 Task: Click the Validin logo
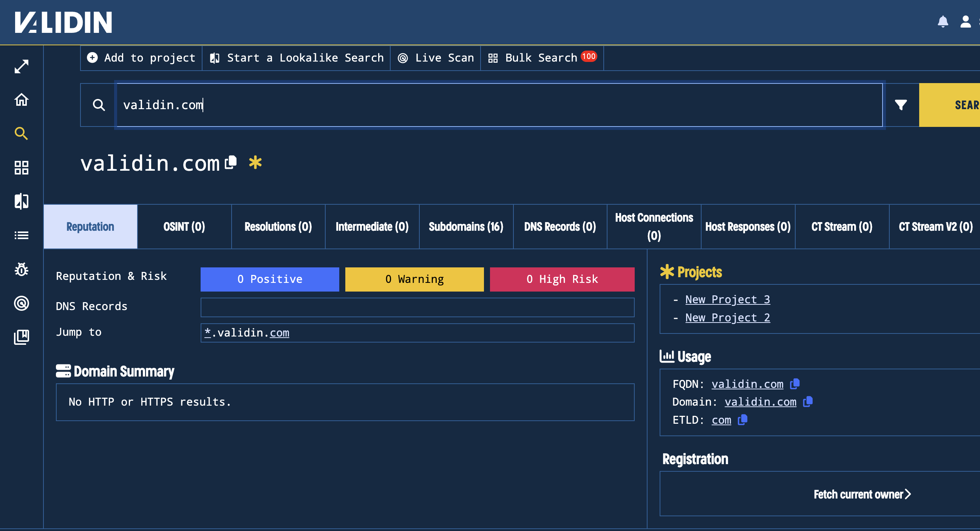(63, 22)
